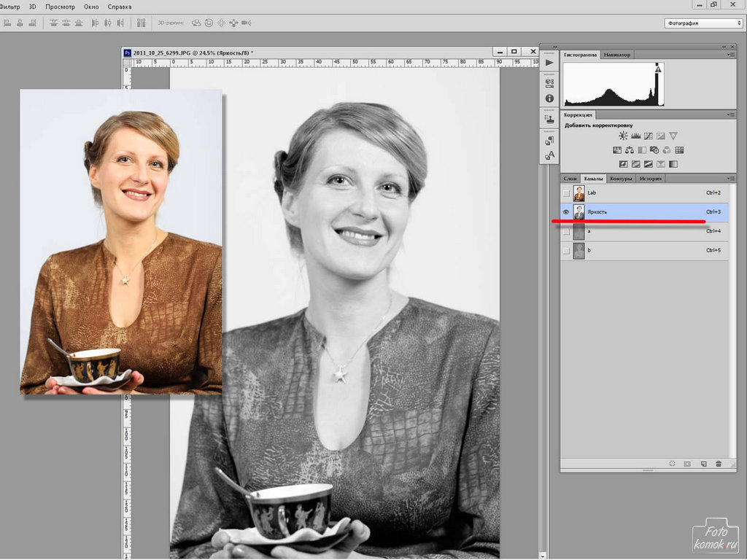Open the Фотография workspace dropdown
Image resolution: width=747 pixels, height=560 pixels.
pos(703,23)
